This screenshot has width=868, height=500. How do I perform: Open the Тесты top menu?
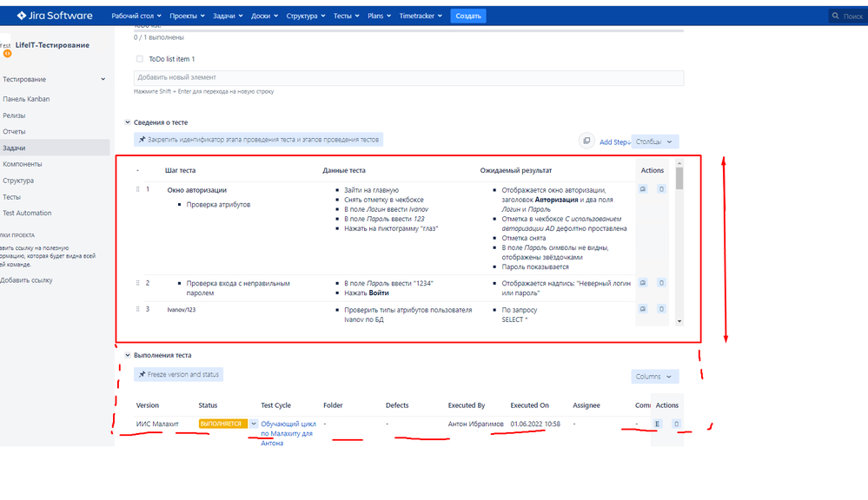point(346,16)
